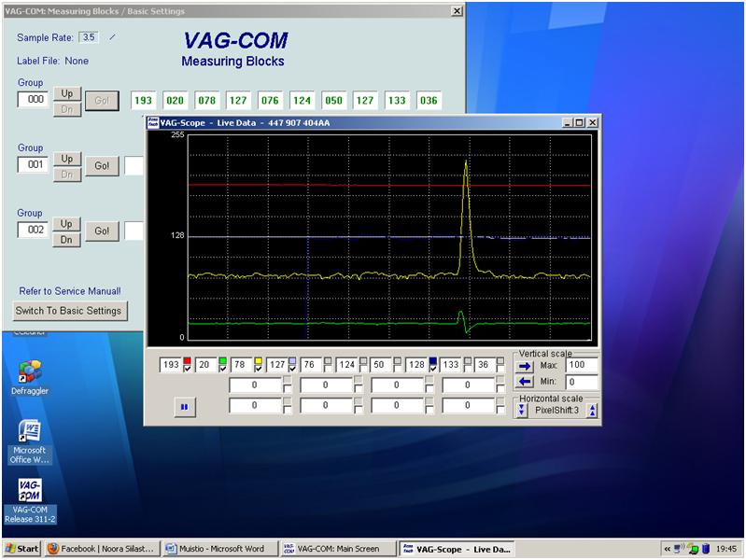Viewport: 746px width, 560px height.
Task: Pause the VAG-Scope live graph
Action: [183, 407]
